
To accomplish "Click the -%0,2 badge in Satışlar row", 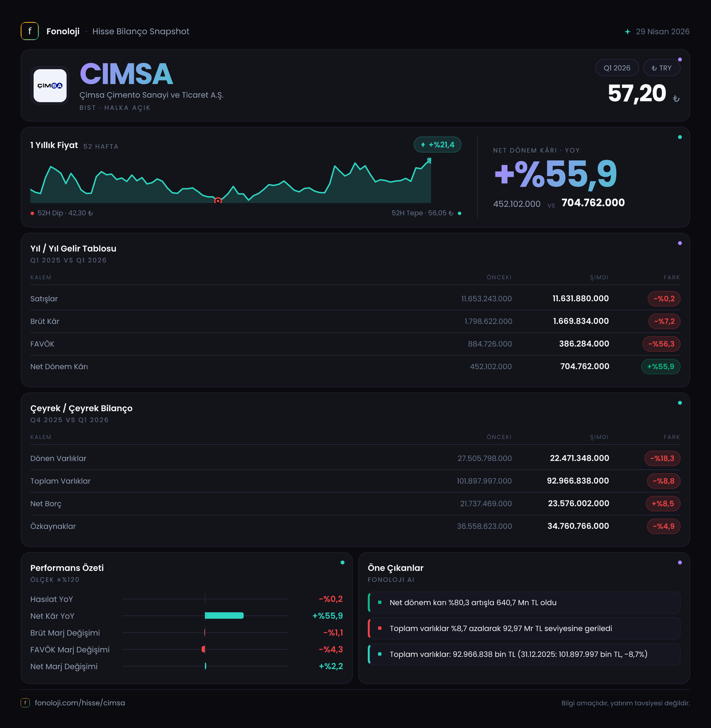I will coord(663,298).
